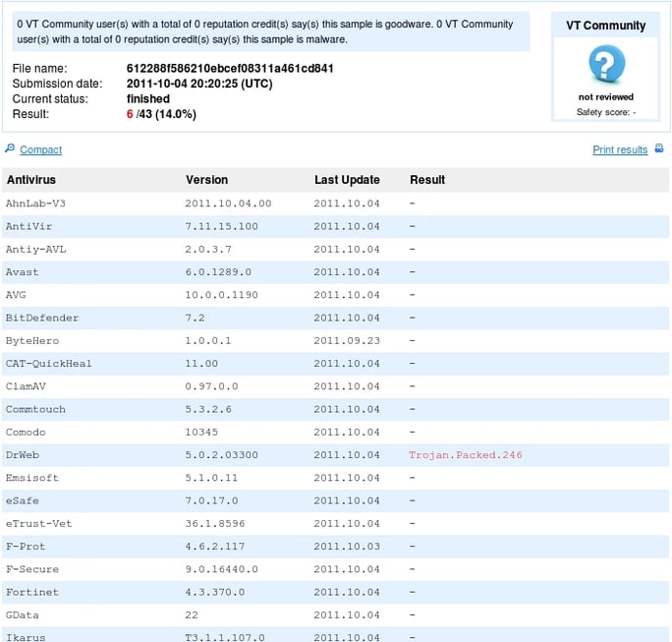The width and height of the screenshot is (672, 642).
Task: Click the printer icon
Action: click(659, 149)
